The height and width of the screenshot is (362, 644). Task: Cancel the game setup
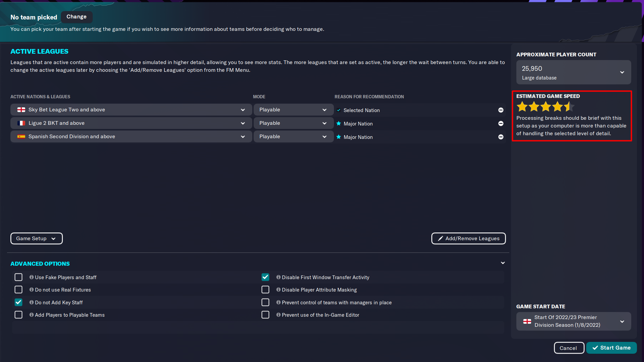pos(568,348)
